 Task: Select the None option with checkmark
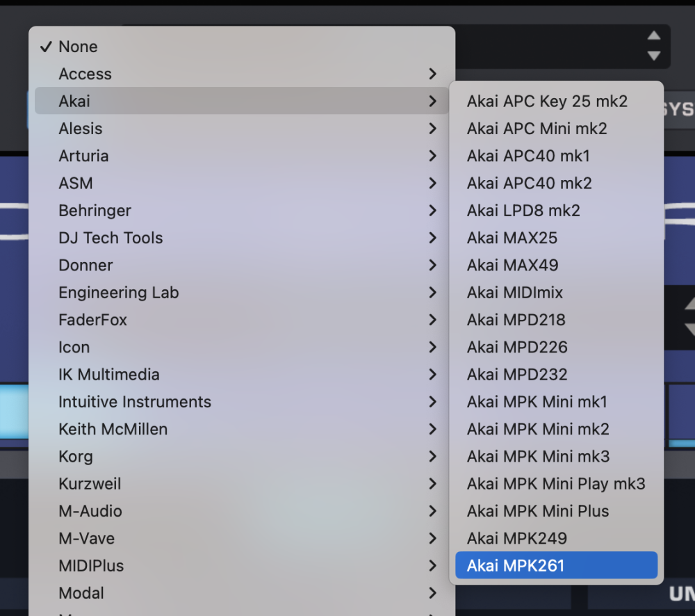click(78, 47)
